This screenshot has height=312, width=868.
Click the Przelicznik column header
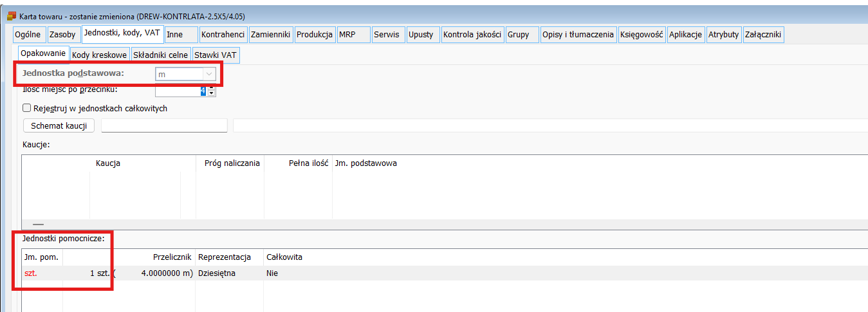172,257
